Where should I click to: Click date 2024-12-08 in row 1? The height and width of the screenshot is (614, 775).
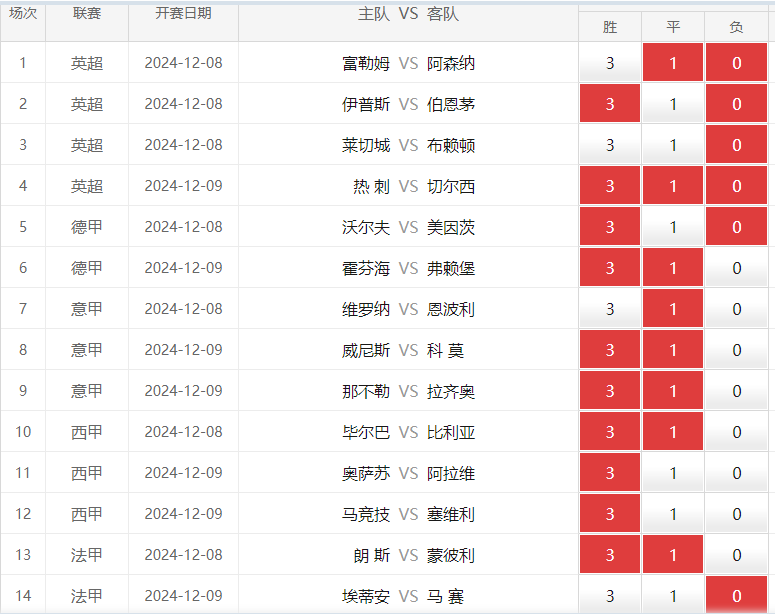[x=183, y=63]
